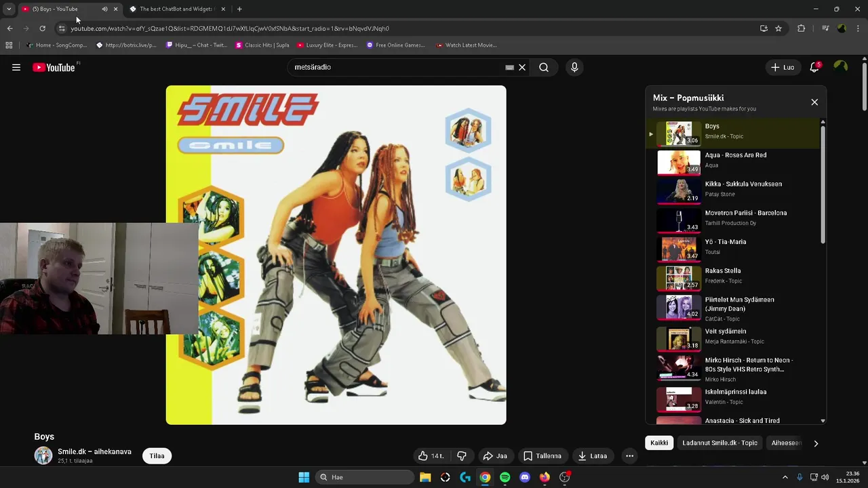This screenshot has width=868, height=488.
Task: Open the tab search dropdown
Action: tap(9, 9)
